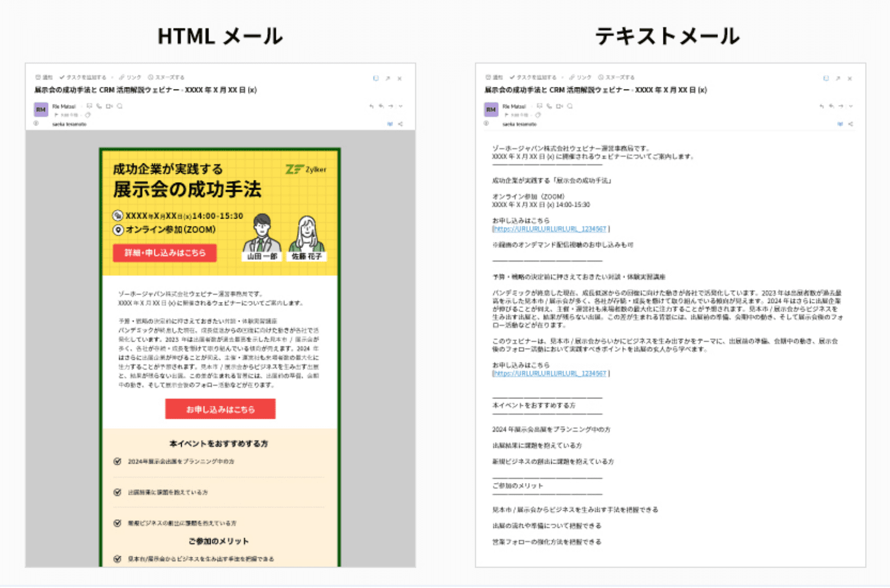This screenshot has height=588, width=890.
Task: Click the オンライン参加(ZOOM) line in the banner
Action: 165,230
